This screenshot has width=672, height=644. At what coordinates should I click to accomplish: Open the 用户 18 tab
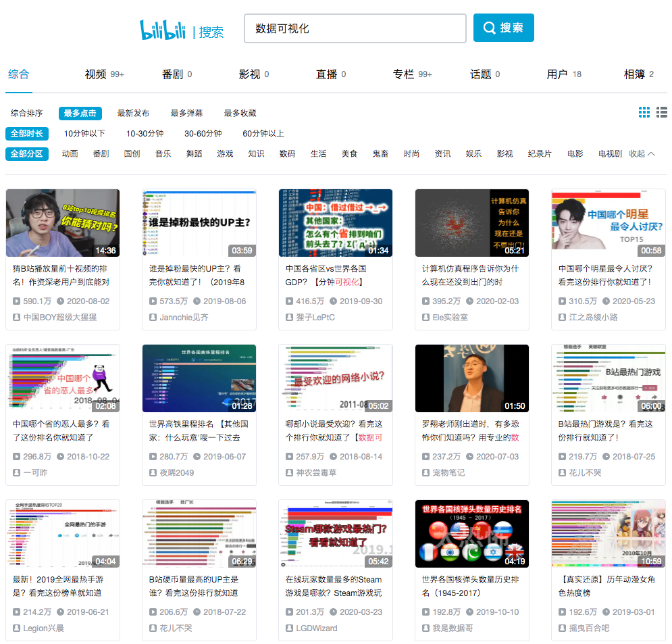click(x=564, y=74)
